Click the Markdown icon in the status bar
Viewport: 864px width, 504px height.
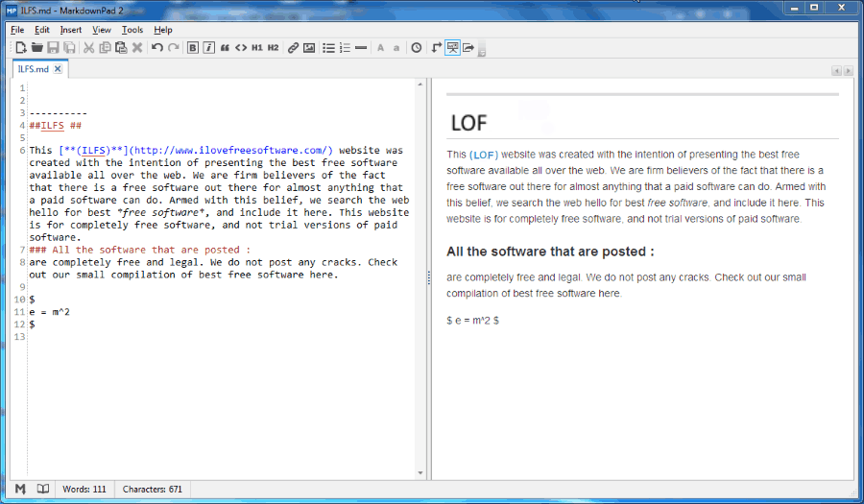click(20, 489)
